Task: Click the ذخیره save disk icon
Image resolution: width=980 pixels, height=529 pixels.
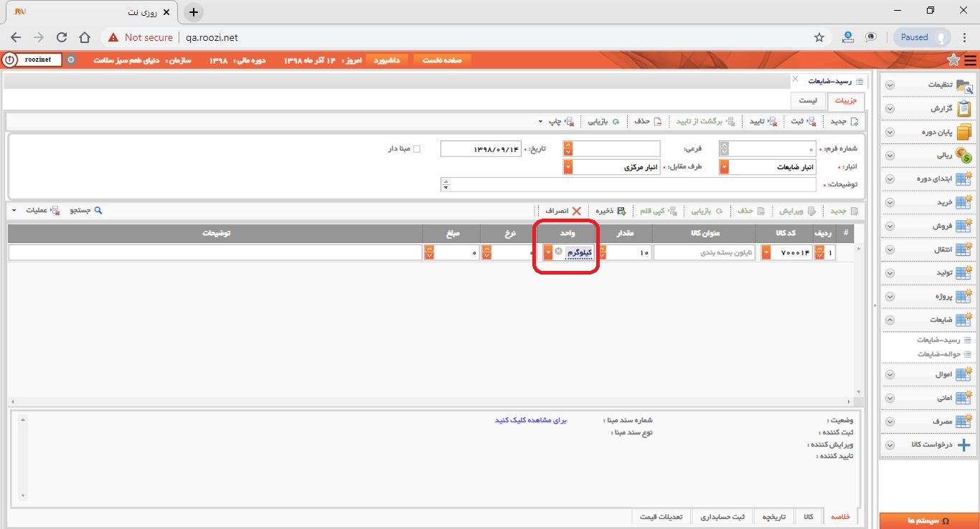Action: pos(621,211)
